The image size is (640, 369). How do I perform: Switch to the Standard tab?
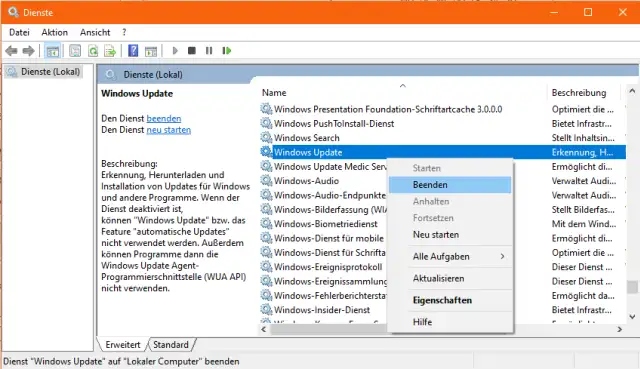tap(171, 345)
